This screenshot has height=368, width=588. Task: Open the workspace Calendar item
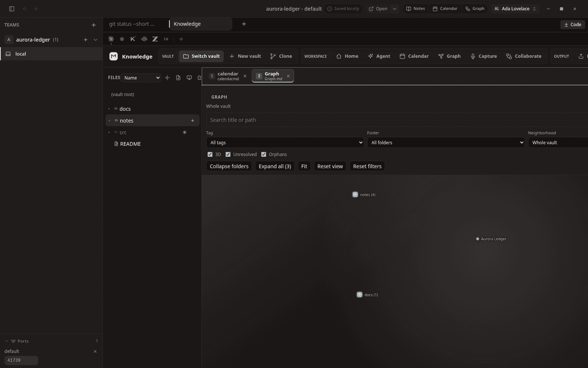pos(414,56)
